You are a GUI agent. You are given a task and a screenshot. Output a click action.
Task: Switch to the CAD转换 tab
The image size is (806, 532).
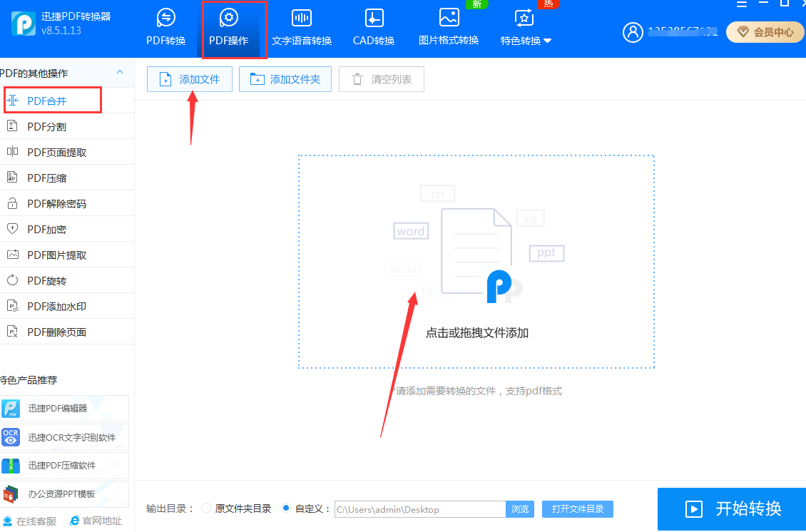pyautogui.click(x=373, y=29)
